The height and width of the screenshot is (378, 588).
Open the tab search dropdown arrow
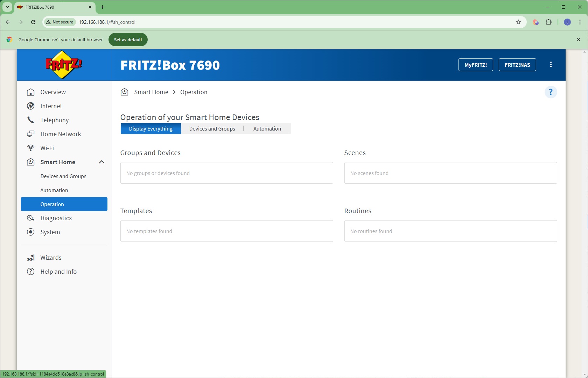[7, 7]
